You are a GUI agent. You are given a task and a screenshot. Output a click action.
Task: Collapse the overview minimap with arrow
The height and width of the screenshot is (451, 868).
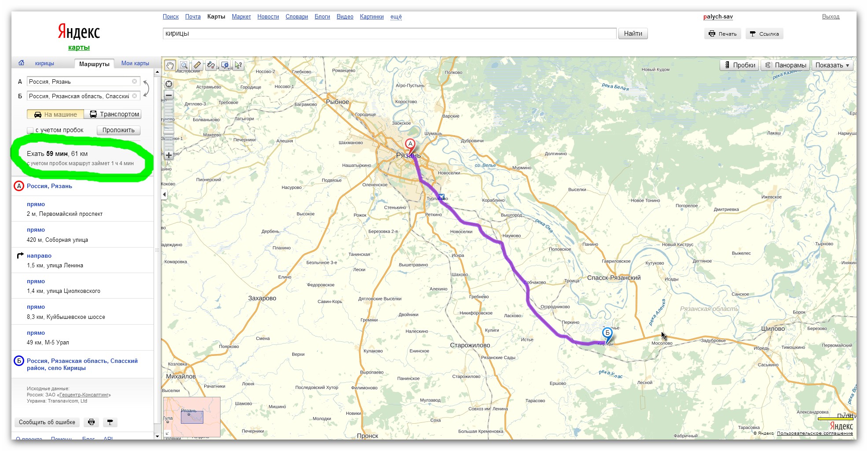click(167, 434)
